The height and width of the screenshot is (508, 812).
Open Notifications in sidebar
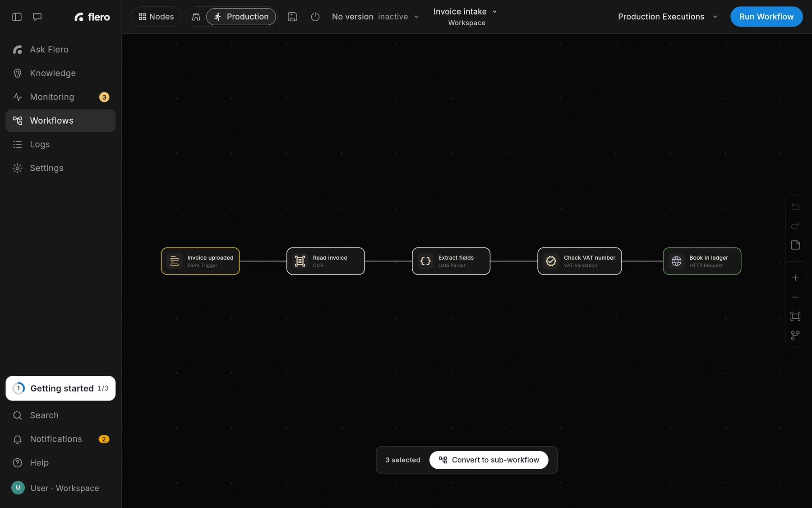(60, 439)
